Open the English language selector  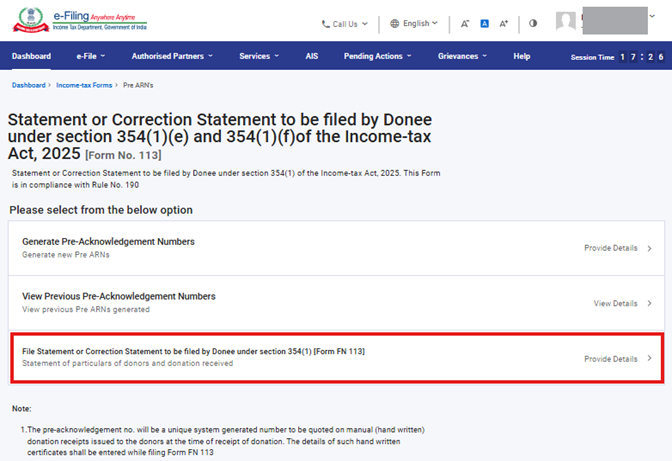click(414, 23)
